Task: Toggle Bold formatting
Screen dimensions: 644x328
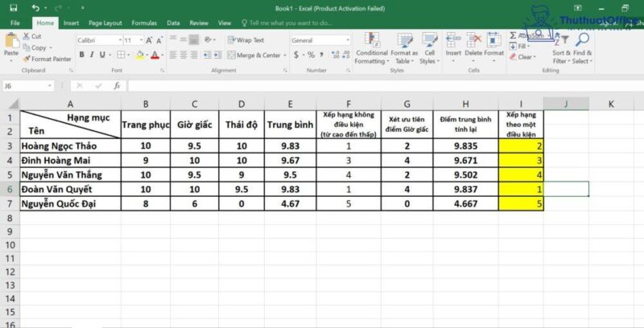Action: (82, 55)
